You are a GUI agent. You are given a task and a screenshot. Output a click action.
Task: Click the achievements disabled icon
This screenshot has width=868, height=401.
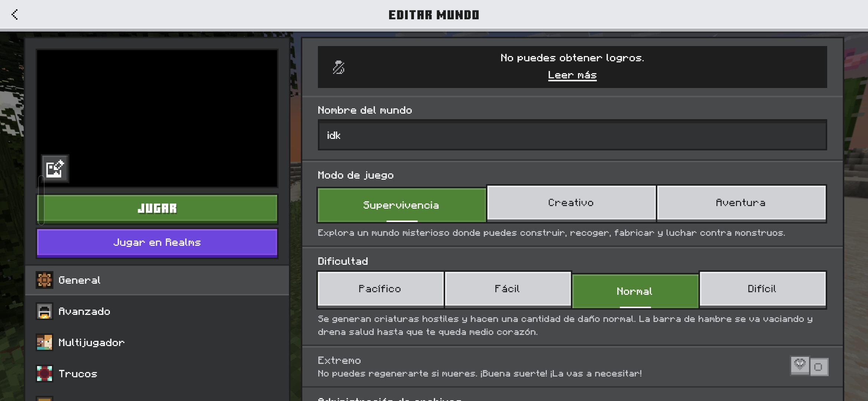[x=338, y=67]
